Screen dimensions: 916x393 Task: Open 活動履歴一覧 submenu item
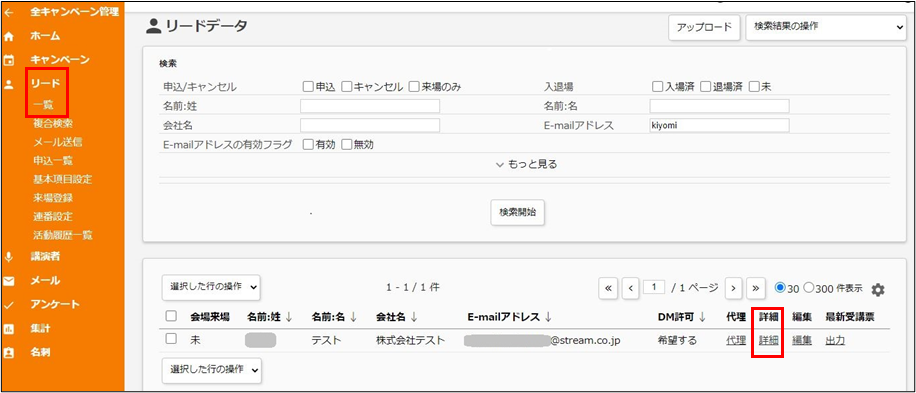63,236
